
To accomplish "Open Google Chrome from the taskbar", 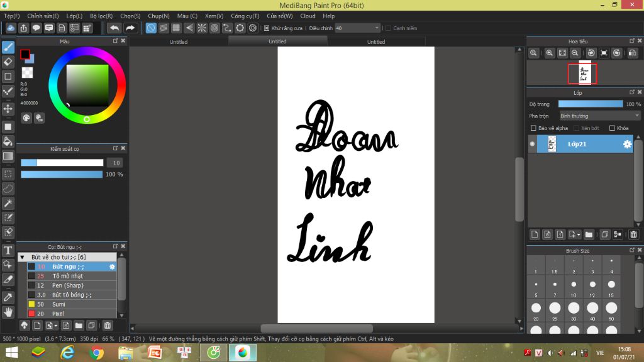I will [x=96, y=353].
